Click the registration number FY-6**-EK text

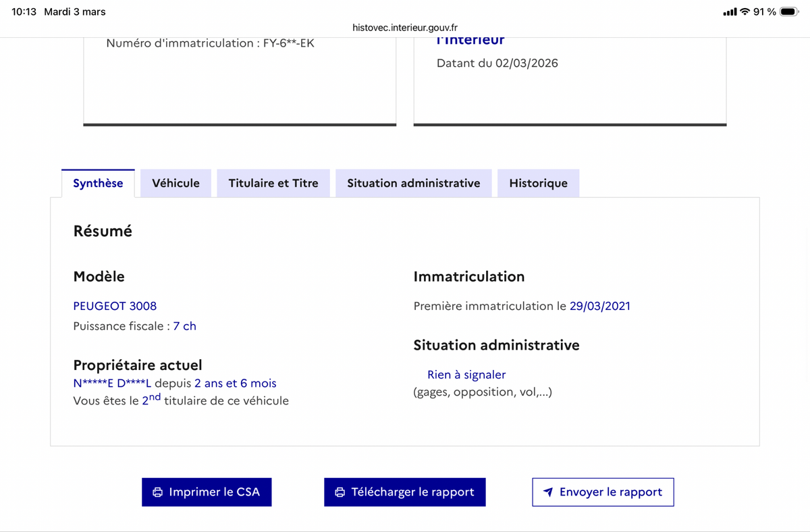coord(288,43)
